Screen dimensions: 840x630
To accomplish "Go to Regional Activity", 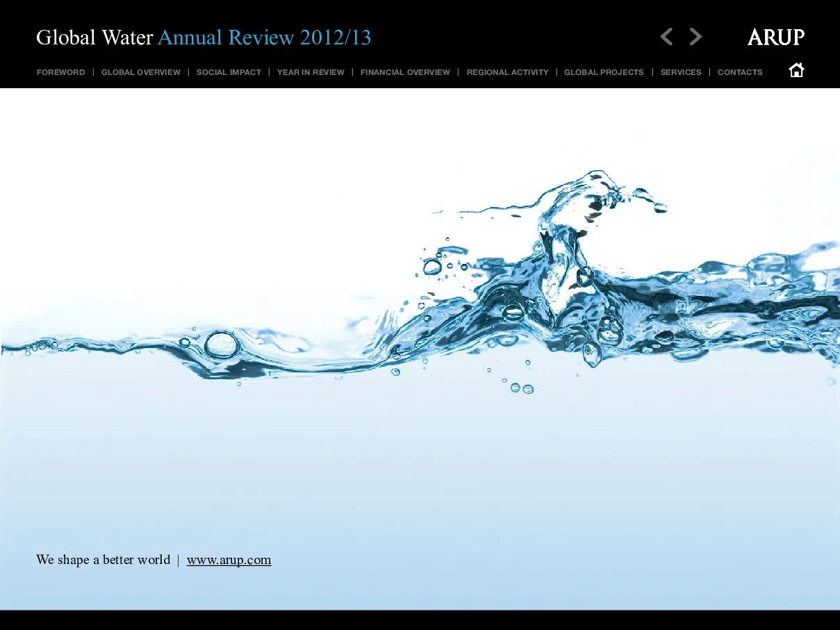I will 508,72.
